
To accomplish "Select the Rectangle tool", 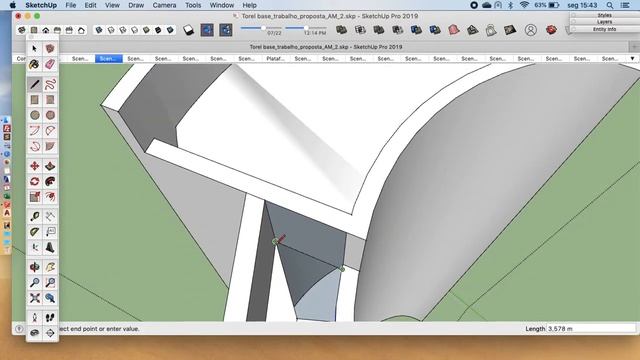I will pos(35,100).
